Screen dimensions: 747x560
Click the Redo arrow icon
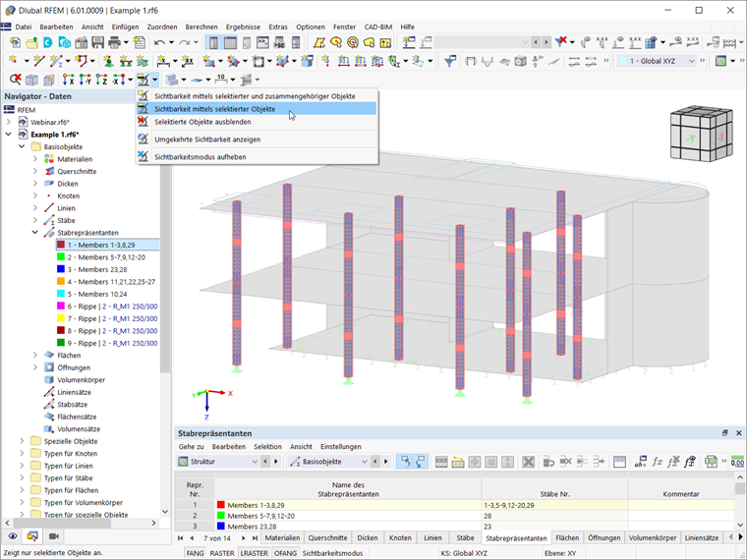pos(185,43)
